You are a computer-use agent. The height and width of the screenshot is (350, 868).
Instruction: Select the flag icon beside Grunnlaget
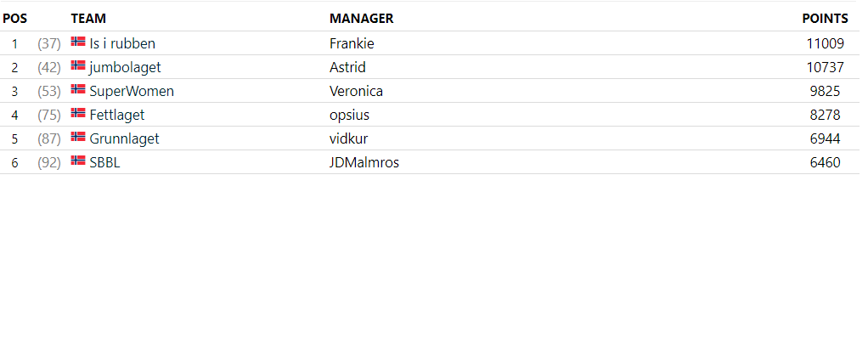(78, 137)
